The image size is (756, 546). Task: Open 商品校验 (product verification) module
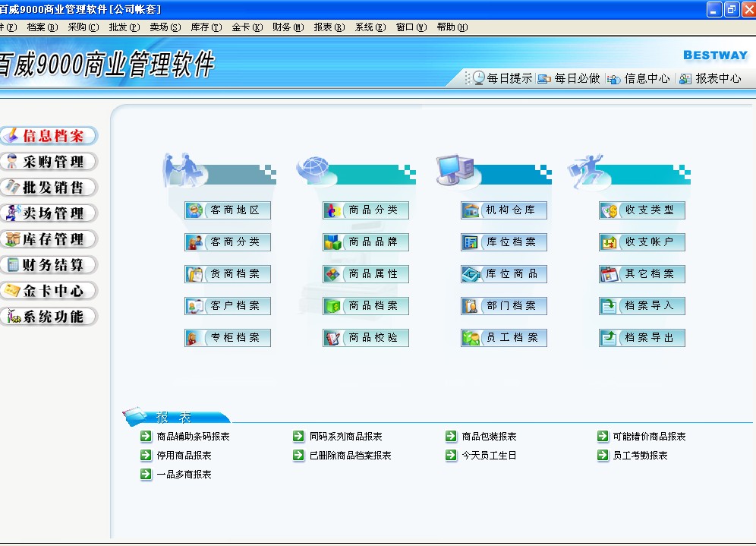tap(366, 338)
